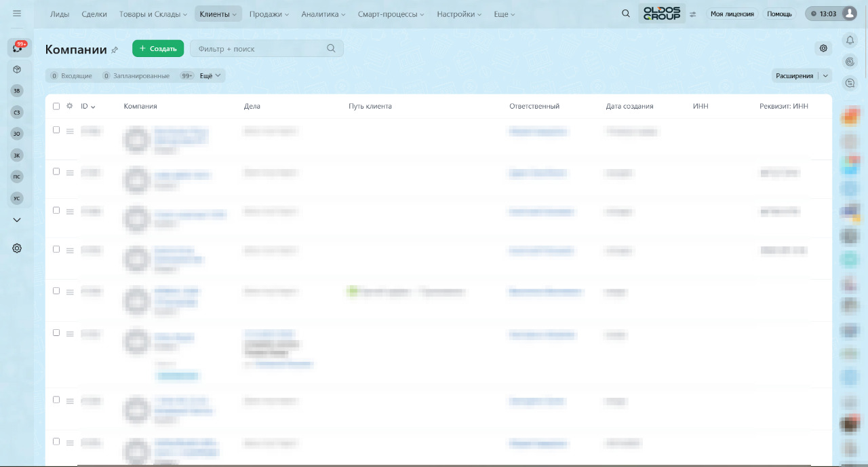868x467 pixels.
Task: Open page settings gear at top right
Action: [823, 48]
